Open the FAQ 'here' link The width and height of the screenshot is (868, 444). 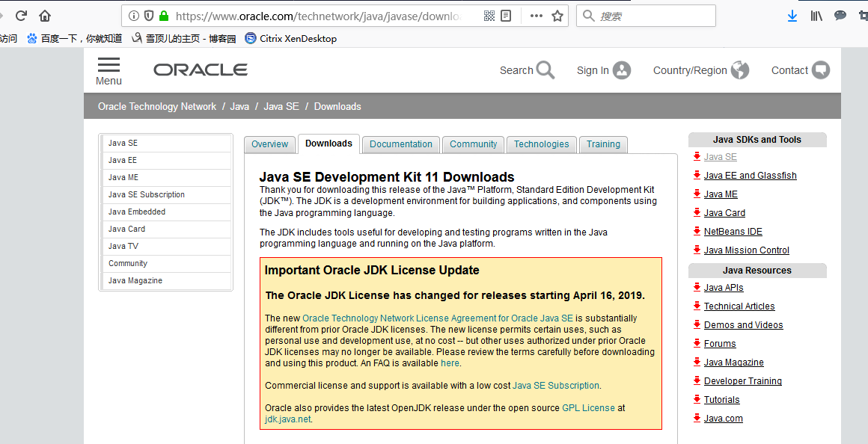[x=450, y=363]
